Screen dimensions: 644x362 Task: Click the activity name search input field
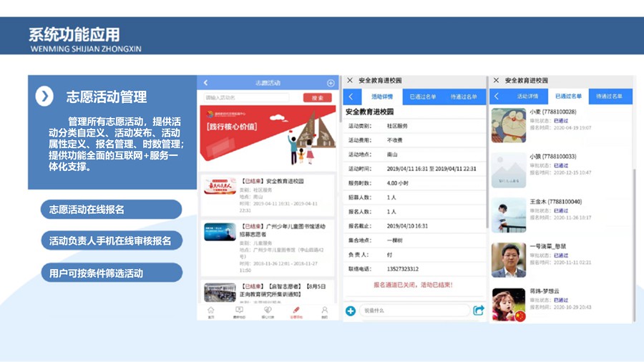tap(246, 98)
